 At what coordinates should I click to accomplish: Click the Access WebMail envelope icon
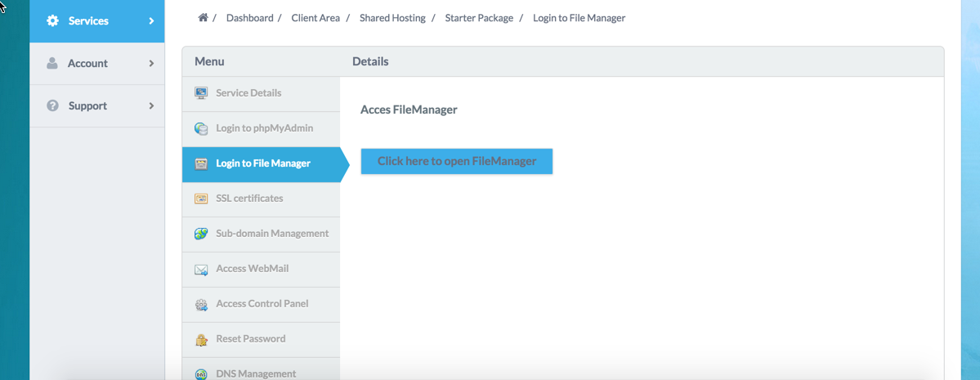pos(200,270)
